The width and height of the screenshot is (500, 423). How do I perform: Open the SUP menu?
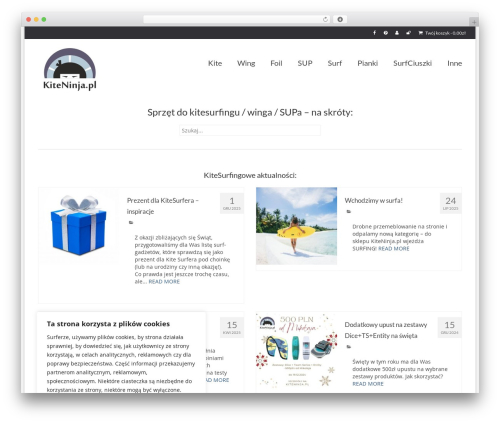point(305,63)
